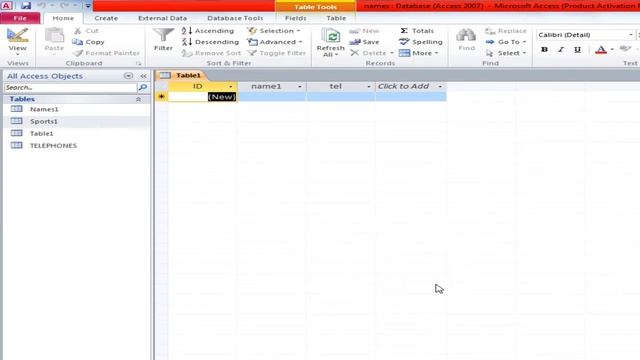Select the new record row selector
Viewport: 640px width, 360px height.
[162, 97]
